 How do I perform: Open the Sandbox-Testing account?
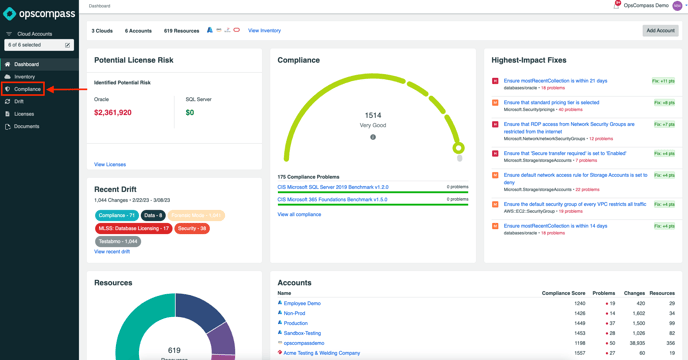click(x=302, y=333)
